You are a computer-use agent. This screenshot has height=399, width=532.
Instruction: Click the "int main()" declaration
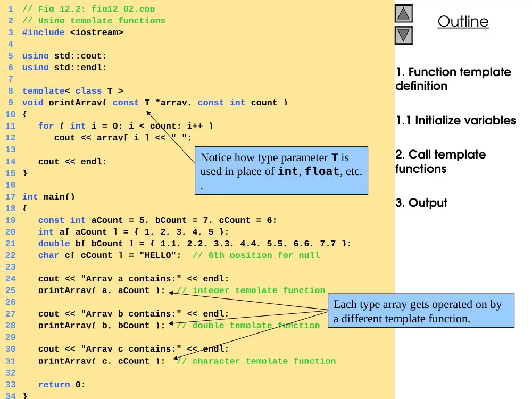tap(48, 197)
